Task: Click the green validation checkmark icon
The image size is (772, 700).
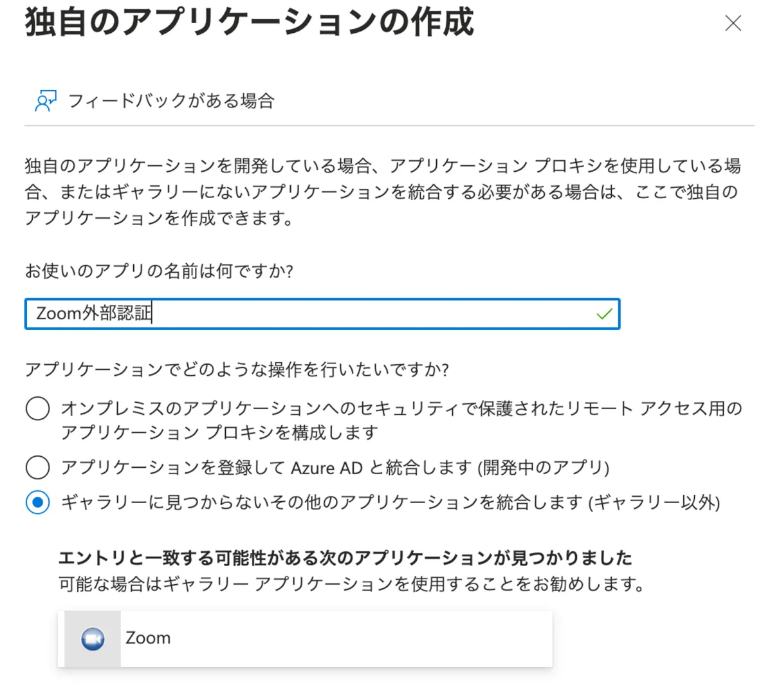Action: coord(604,314)
